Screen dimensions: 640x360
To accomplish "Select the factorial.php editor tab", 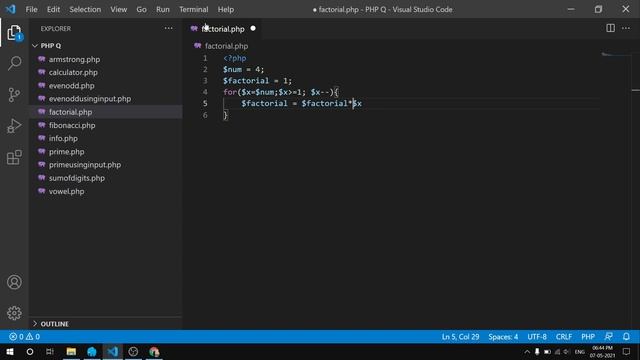I will tap(223, 29).
